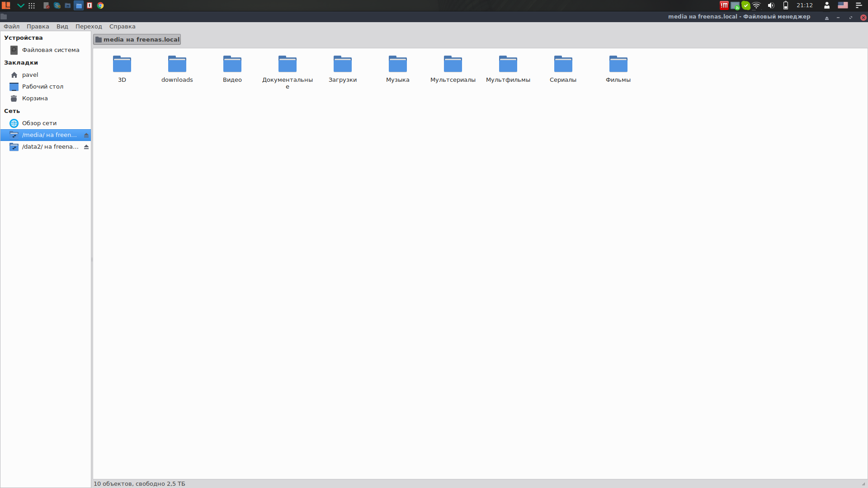
Task: Eject the /data2/ network share
Action: 86,147
